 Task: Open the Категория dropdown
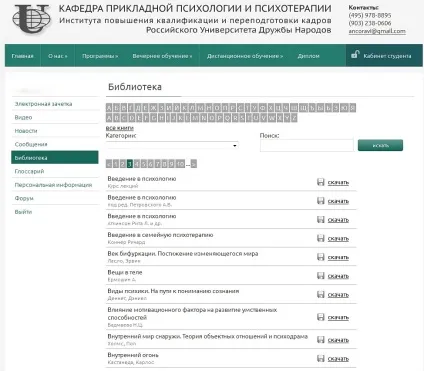tap(172, 145)
